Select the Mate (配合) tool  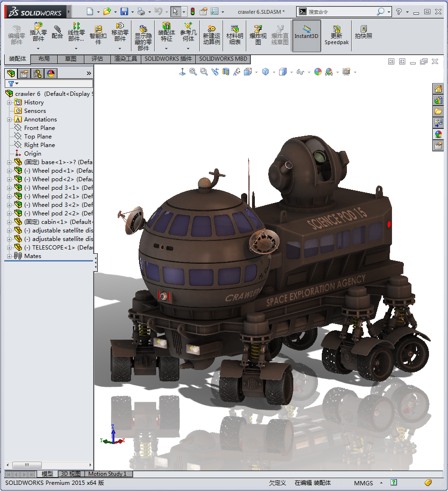tap(57, 32)
